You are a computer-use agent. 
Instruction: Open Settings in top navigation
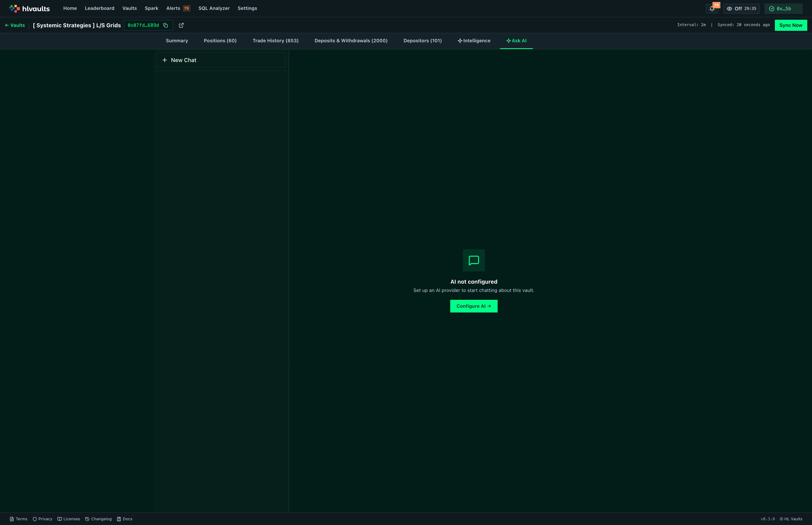[x=247, y=8]
